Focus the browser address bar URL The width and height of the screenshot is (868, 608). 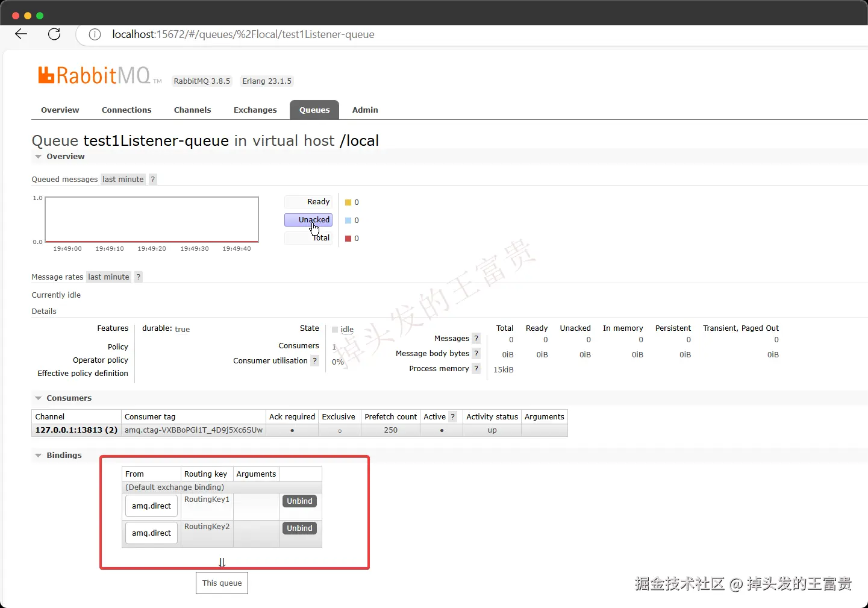click(243, 34)
